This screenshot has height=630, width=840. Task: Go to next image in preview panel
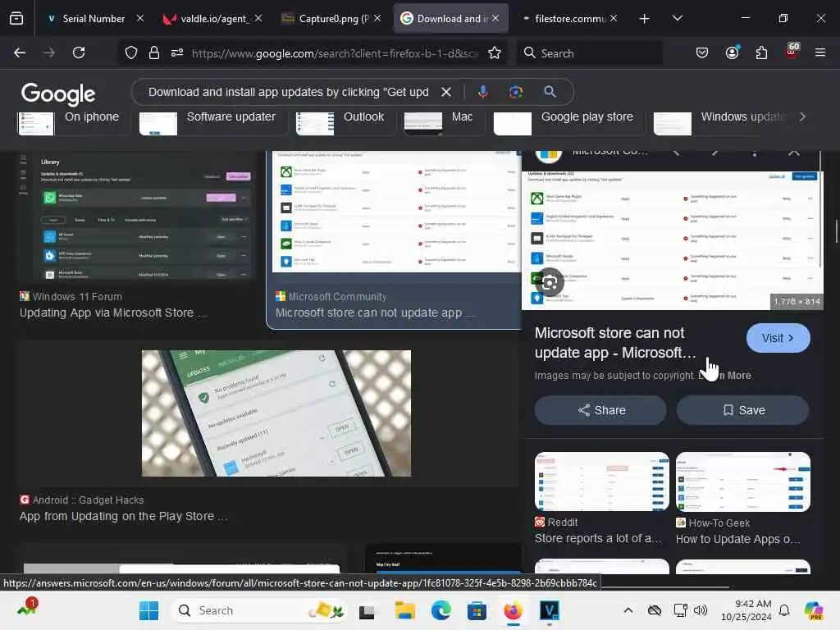point(715,153)
